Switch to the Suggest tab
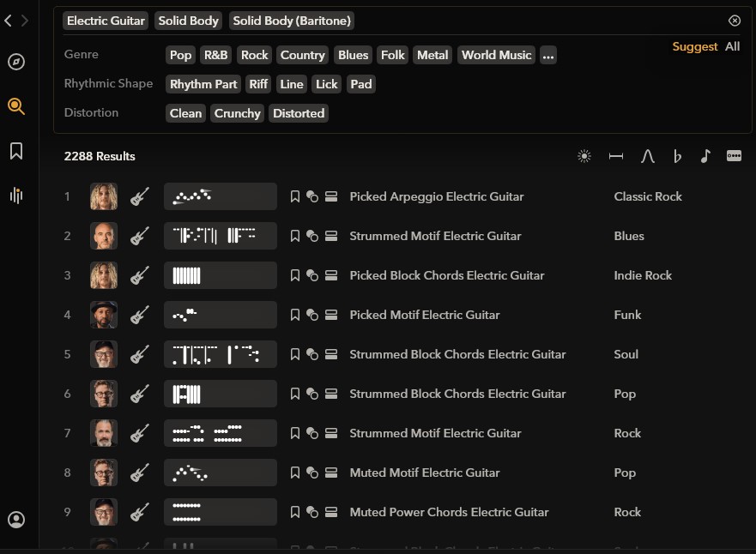 click(695, 47)
